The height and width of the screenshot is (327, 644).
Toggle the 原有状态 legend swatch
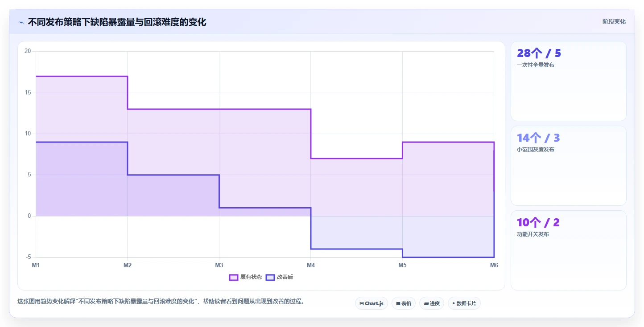[234, 277]
